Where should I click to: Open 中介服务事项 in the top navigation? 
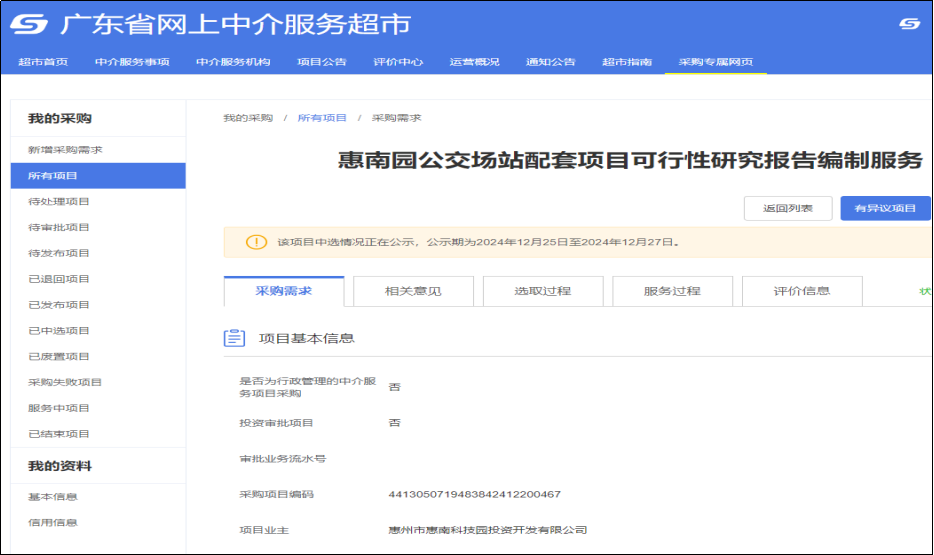[x=132, y=62]
